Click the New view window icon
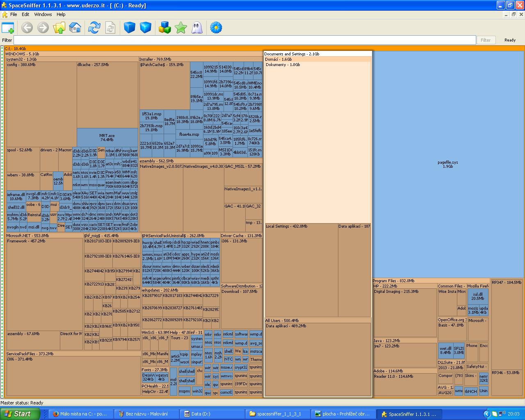525x420 pixels. pyautogui.click(x=8, y=28)
